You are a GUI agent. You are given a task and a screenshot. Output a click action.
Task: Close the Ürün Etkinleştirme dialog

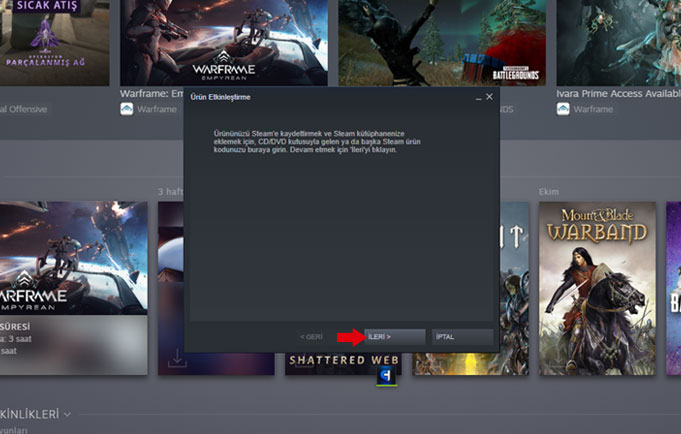pos(489,97)
